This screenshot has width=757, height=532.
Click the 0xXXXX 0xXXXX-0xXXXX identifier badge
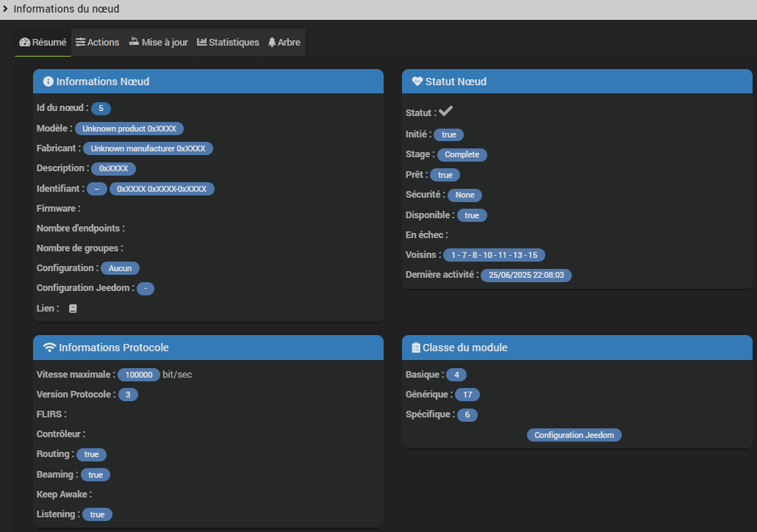[x=162, y=189]
